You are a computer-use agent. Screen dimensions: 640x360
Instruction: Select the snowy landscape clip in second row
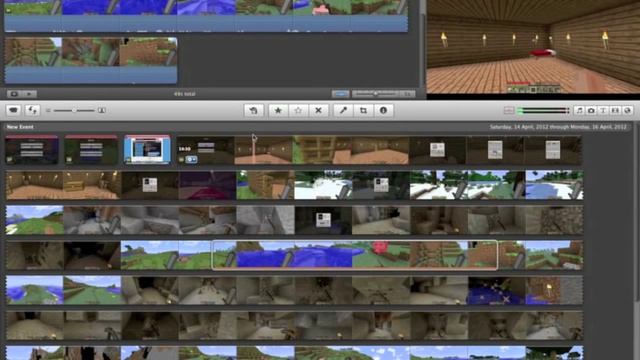323,185
